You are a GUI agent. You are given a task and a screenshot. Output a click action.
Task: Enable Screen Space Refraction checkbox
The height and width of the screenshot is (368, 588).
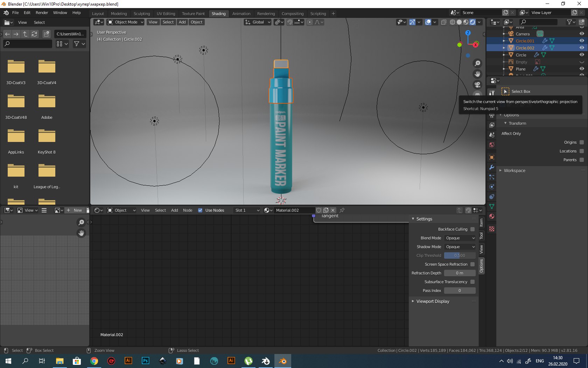click(x=472, y=264)
